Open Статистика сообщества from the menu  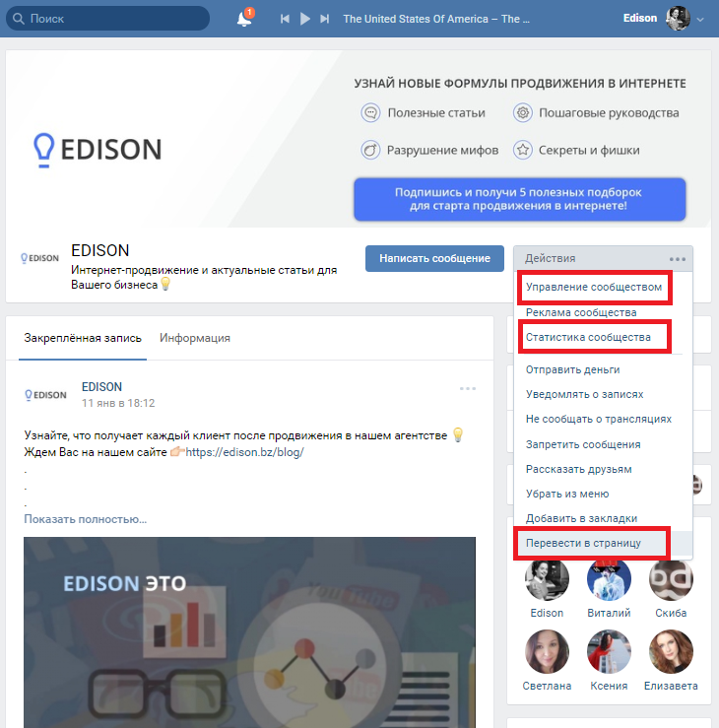[x=588, y=337]
